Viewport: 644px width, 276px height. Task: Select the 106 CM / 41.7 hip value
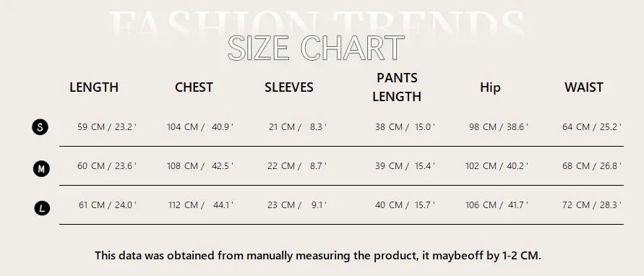coord(497,204)
